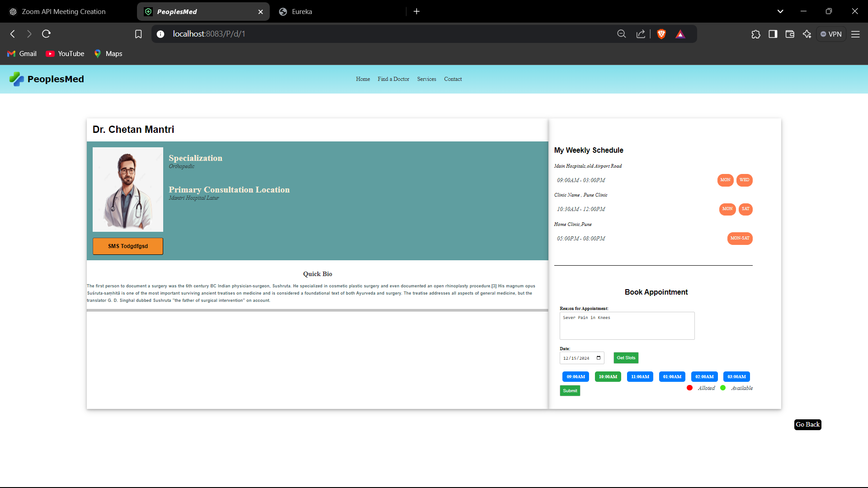Open the tab search chevron dropdown

pyautogui.click(x=780, y=11)
